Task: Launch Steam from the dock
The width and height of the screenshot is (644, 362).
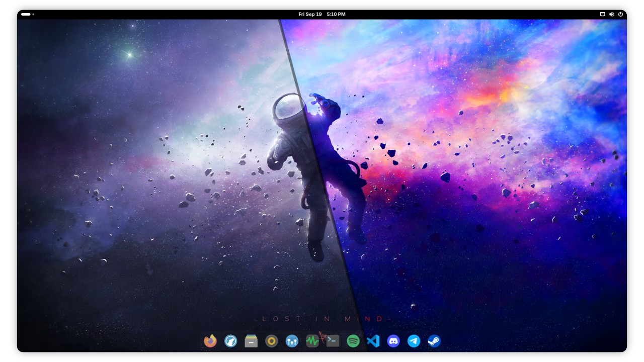Action: 434,341
